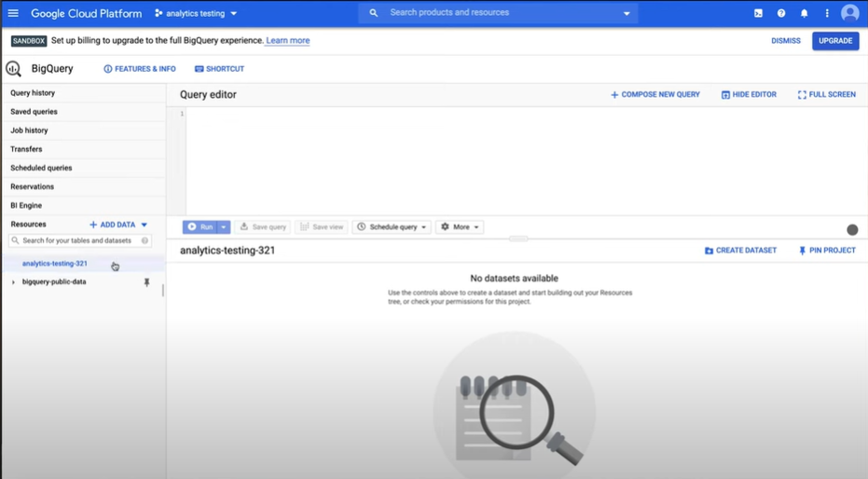Screen dimensions: 868x479
Task: Switch the editor to FULL SCREEN
Action: pos(826,94)
